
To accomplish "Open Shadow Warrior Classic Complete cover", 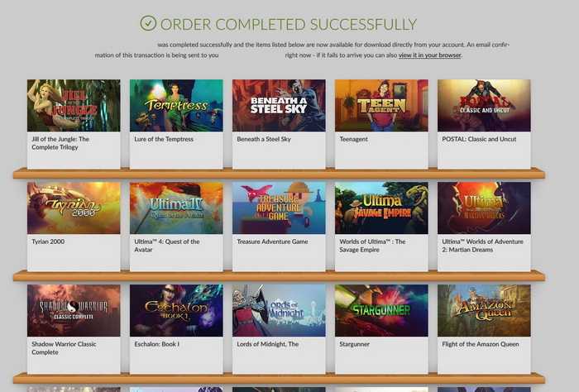I will [74, 310].
